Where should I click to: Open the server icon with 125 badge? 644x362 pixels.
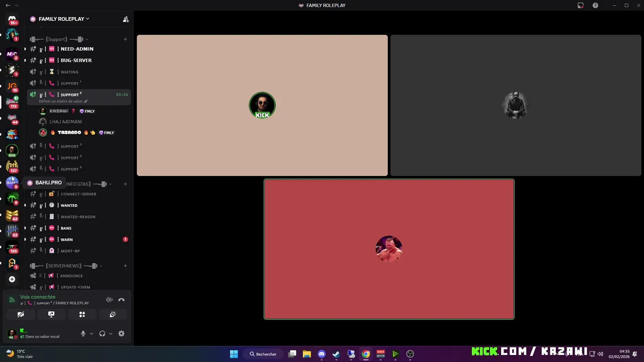12,247
